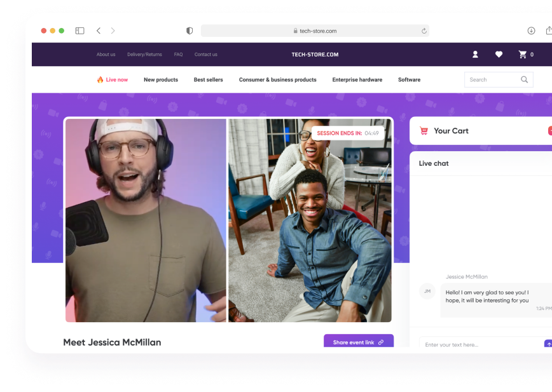Click the browser share icon
This screenshot has height=392, width=552.
click(x=549, y=30)
